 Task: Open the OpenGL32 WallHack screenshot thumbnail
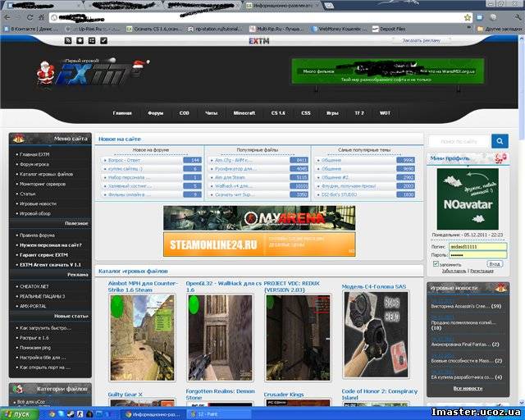pos(220,338)
